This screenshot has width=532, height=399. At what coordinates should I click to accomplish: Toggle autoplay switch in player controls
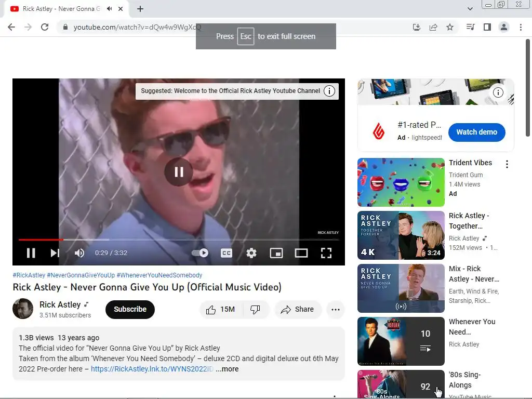200,253
